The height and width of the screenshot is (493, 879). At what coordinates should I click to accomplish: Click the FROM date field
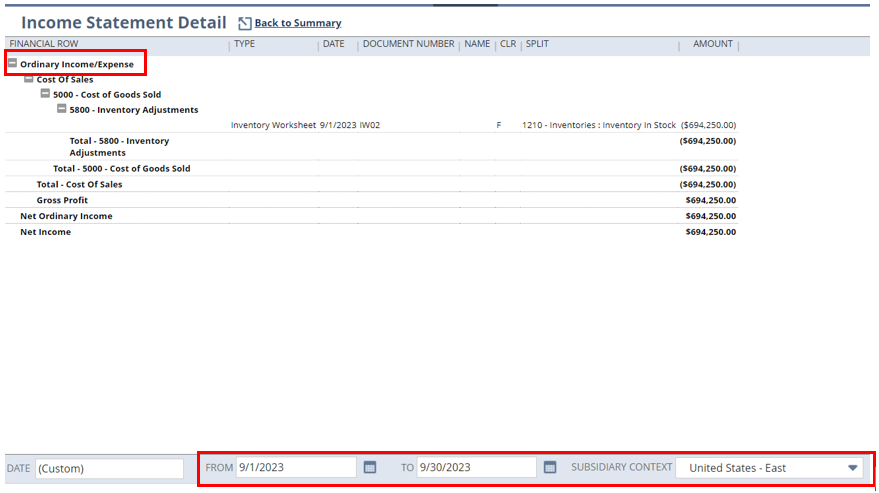[x=296, y=467]
